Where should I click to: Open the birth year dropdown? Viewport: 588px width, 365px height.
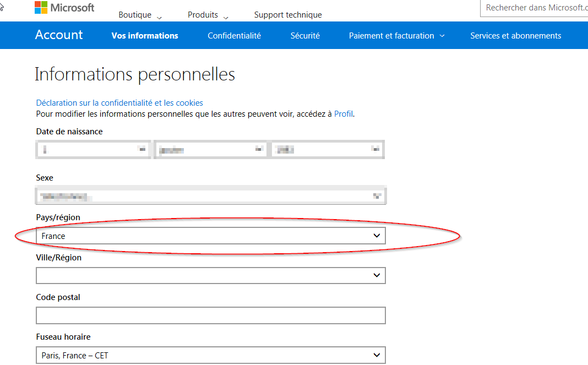pyautogui.click(x=328, y=149)
